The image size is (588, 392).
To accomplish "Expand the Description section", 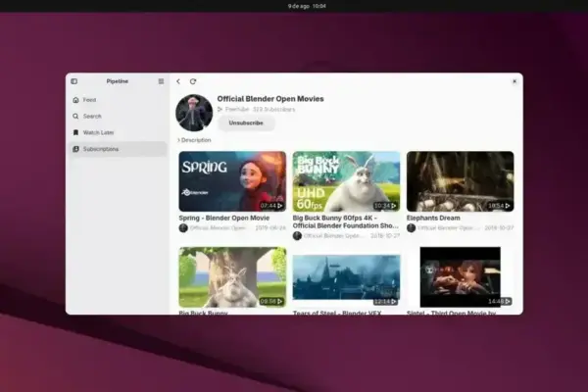I will pyautogui.click(x=194, y=140).
